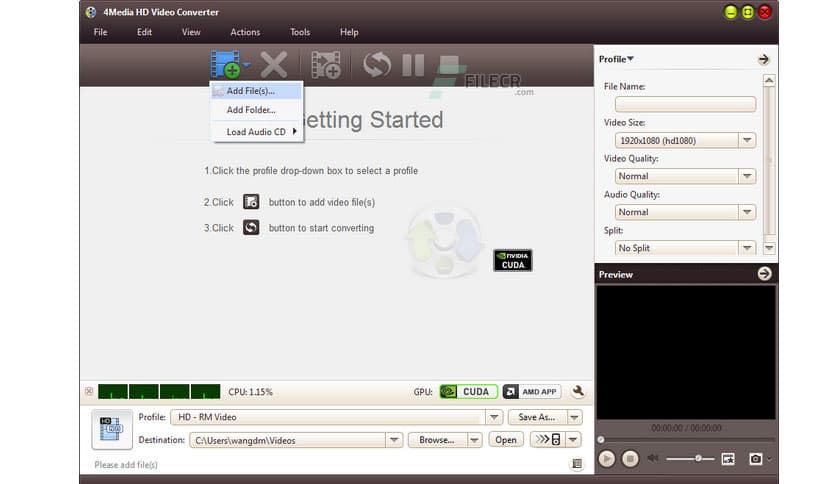This screenshot has width=836, height=484.
Task: Click the Stop button in Preview
Action: [630, 458]
